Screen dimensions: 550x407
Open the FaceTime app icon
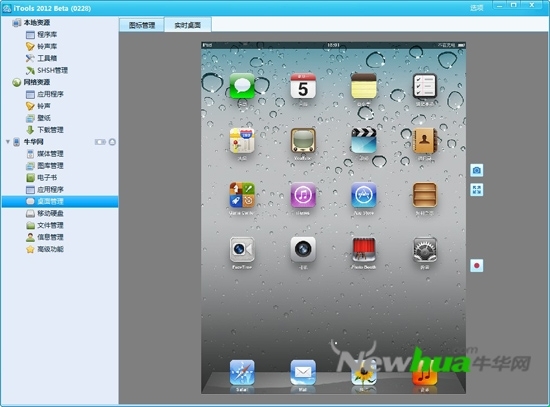[242, 249]
